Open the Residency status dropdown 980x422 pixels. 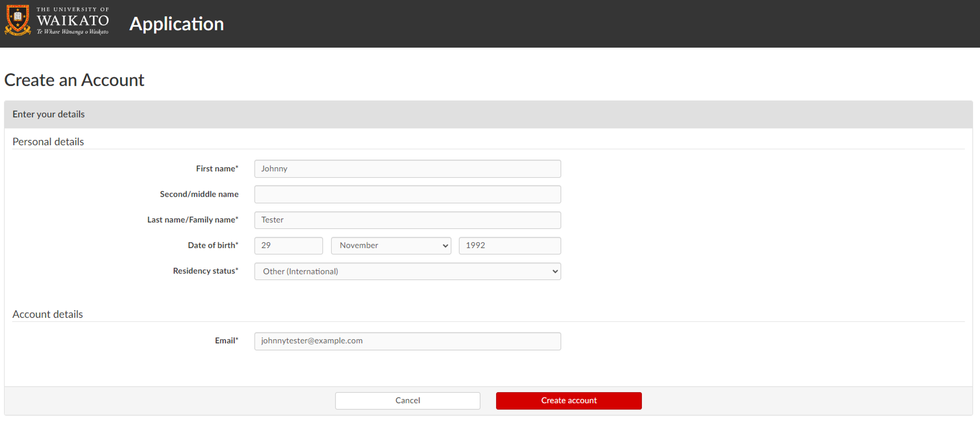pos(408,271)
